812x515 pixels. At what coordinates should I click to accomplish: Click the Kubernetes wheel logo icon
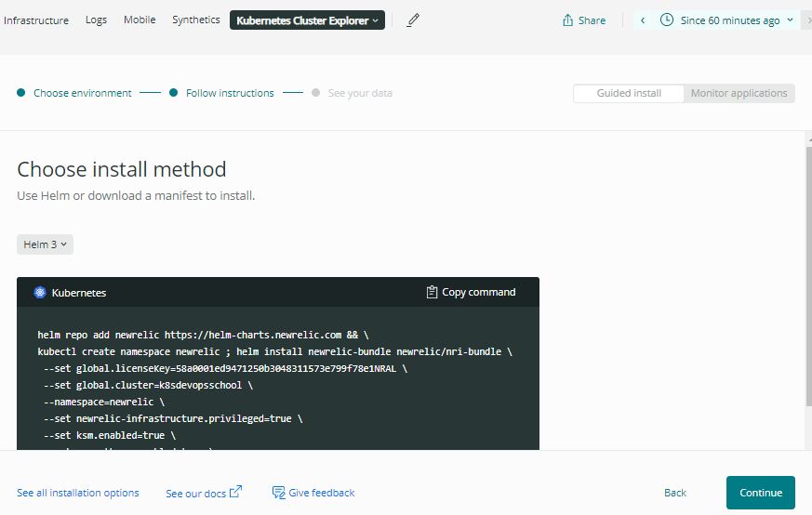click(x=40, y=292)
